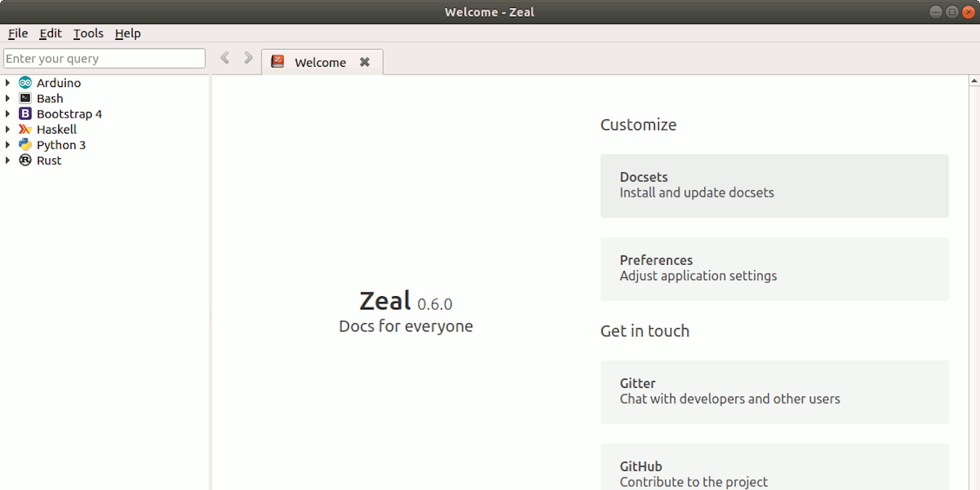Click the Arduino docset icon

click(x=25, y=82)
